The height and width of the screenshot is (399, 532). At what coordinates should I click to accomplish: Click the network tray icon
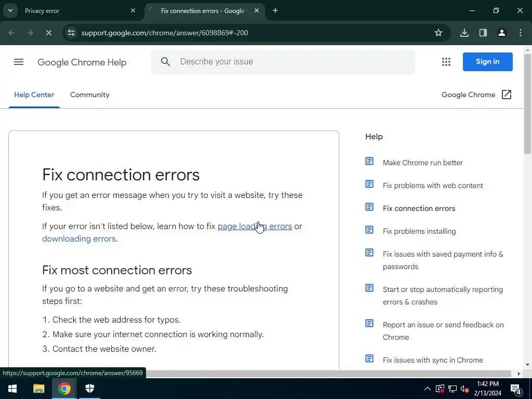tap(453, 389)
